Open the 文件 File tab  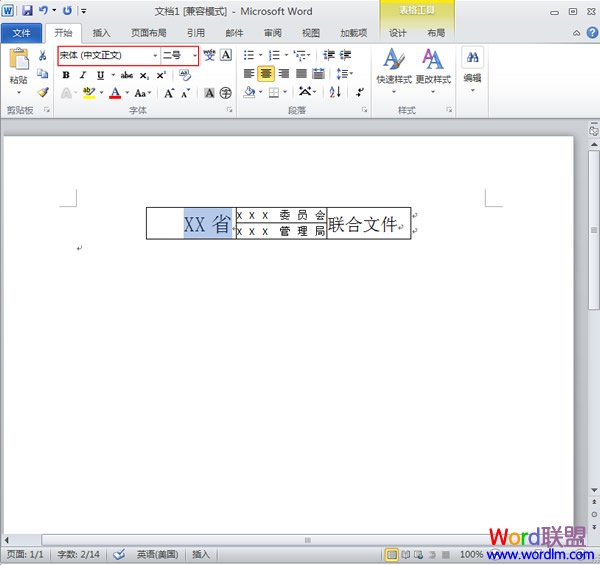tap(21, 33)
